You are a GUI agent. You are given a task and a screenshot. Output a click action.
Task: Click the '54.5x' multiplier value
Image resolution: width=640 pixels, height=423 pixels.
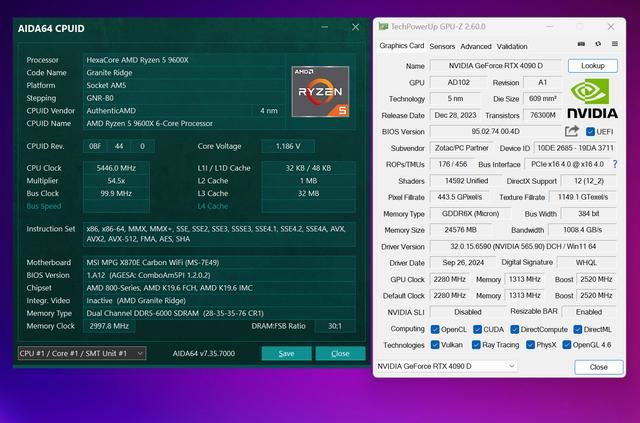tap(116, 180)
